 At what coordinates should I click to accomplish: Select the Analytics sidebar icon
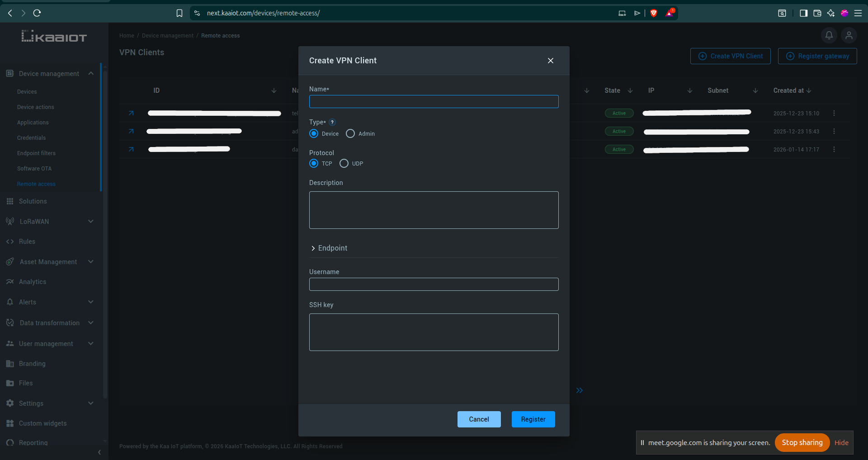coord(9,281)
